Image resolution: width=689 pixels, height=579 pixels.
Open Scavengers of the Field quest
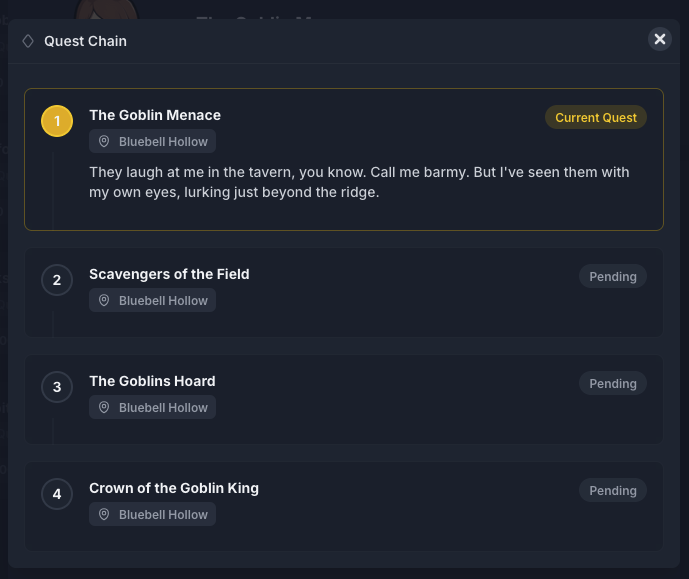[x=169, y=274]
